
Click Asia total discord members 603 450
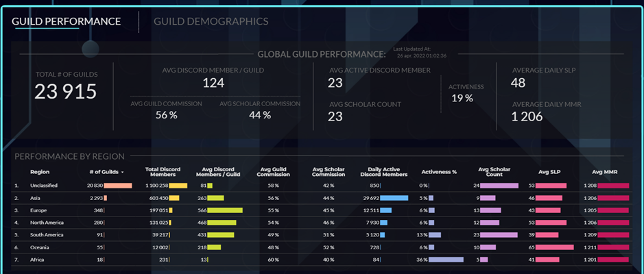click(x=159, y=198)
